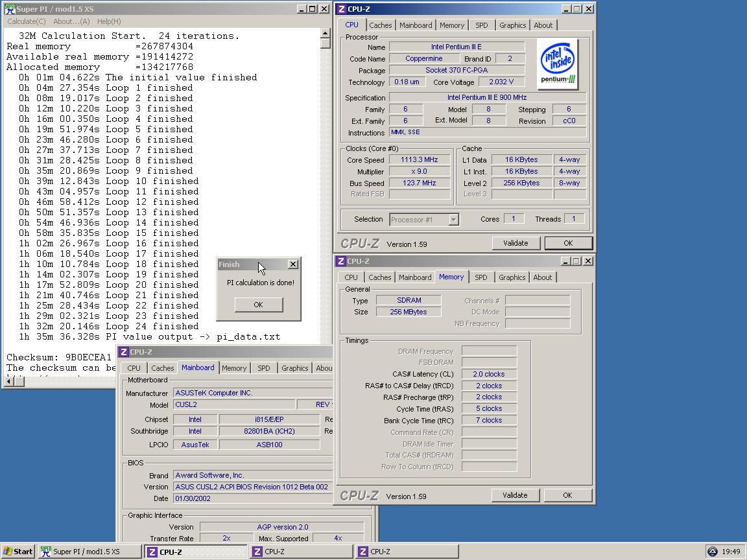The image size is (747, 560).
Task: Select Caches tab in Mainboard CPU-Z window
Action: pyautogui.click(x=163, y=368)
